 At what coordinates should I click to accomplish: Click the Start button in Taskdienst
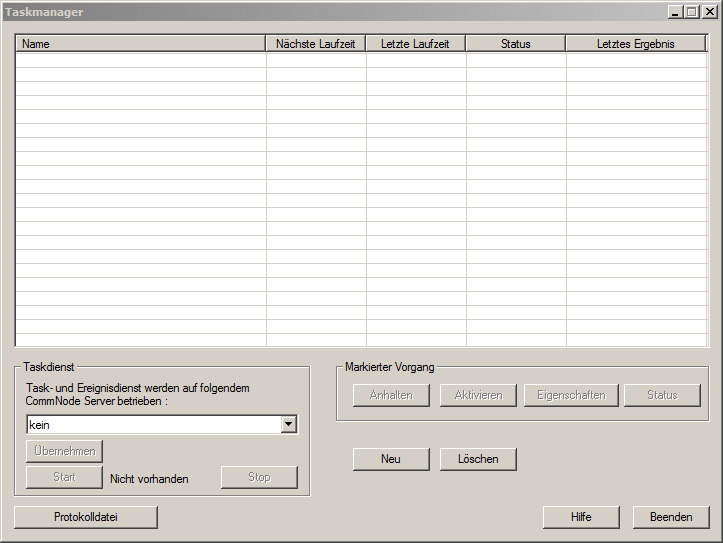pos(64,477)
